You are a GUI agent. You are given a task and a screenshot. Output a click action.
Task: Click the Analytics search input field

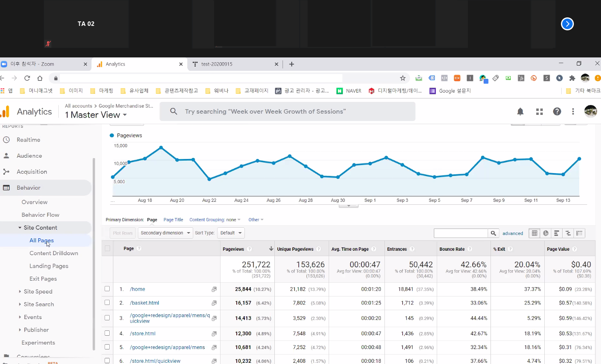coord(287,112)
